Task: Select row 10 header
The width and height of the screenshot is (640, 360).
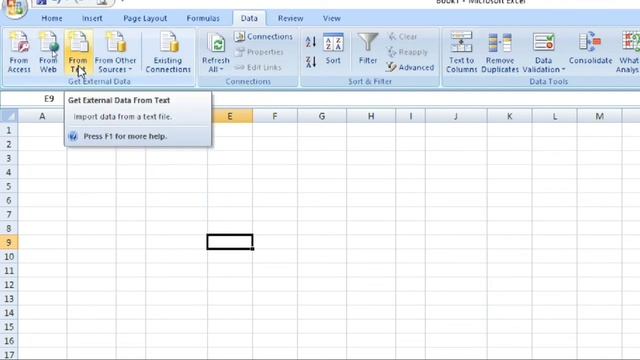Action: point(9,256)
